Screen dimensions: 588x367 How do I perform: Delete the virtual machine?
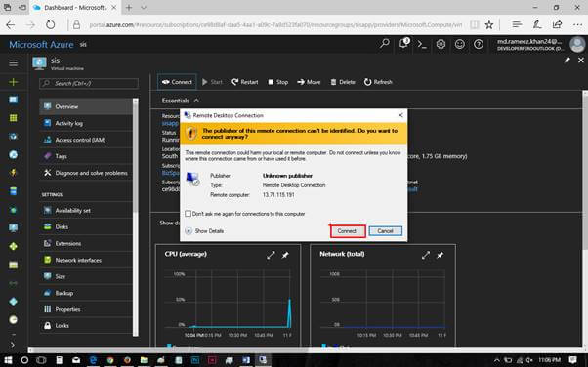343,82
